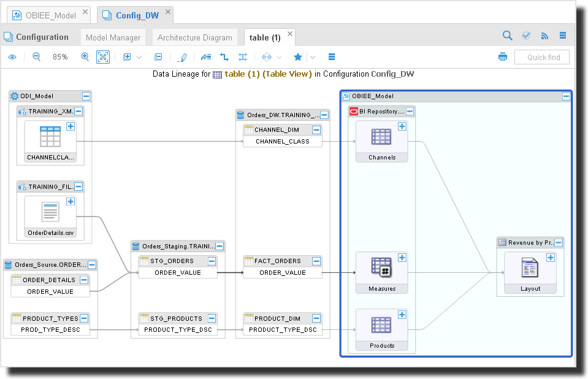Zoom in using the magnifier plus icon
Screen dimensions: 588x379
click(x=85, y=57)
